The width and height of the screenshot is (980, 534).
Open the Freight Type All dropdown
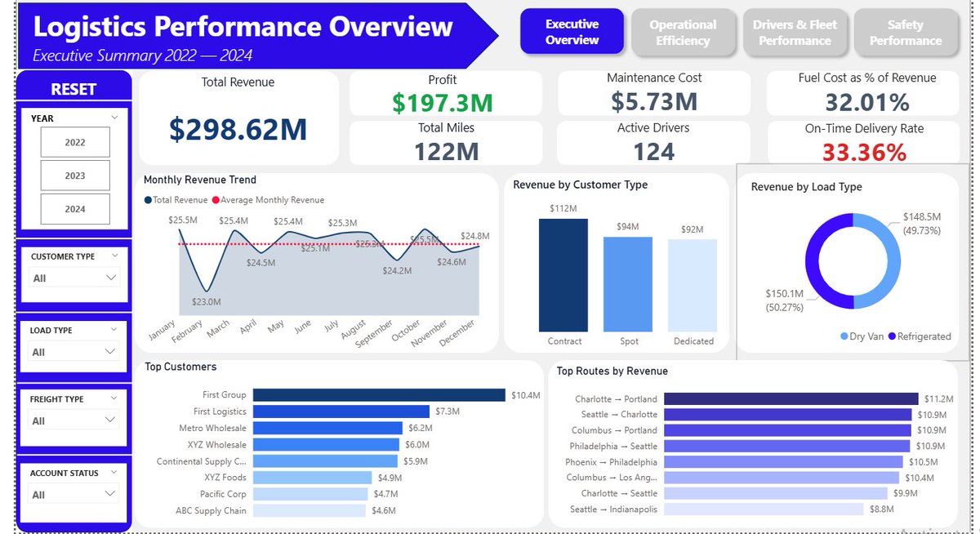[x=74, y=421]
